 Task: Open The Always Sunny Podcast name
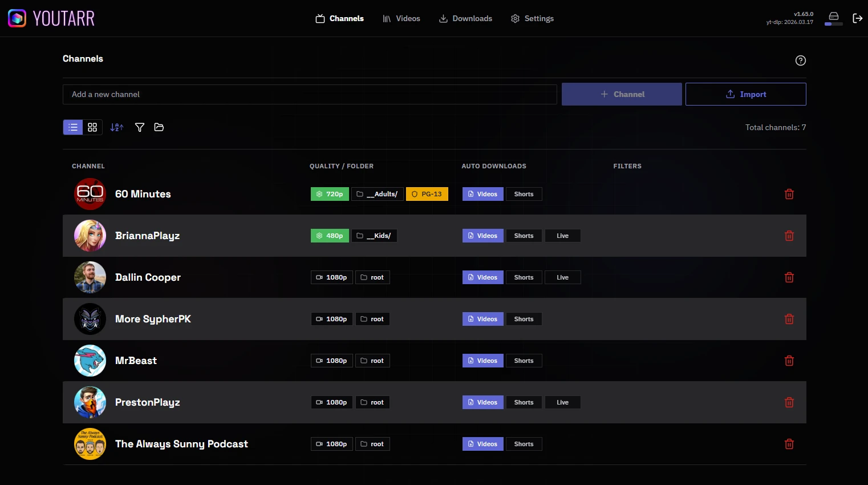(182, 444)
